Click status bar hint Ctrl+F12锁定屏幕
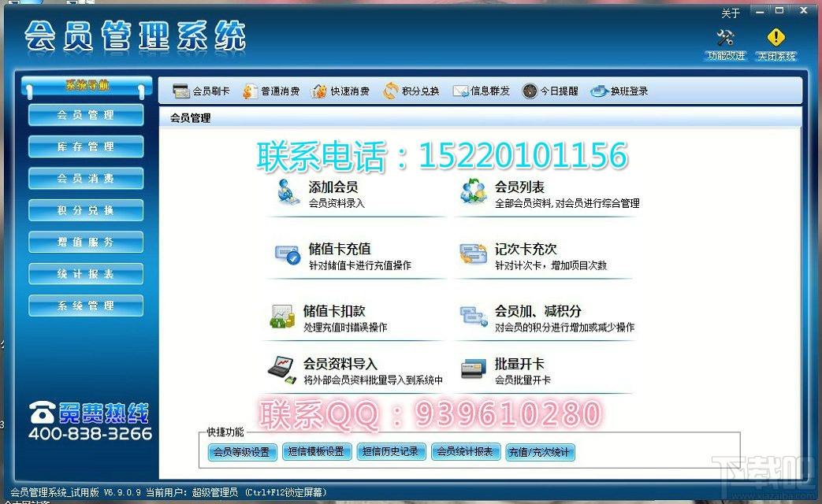822x504 pixels. tap(286, 492)
